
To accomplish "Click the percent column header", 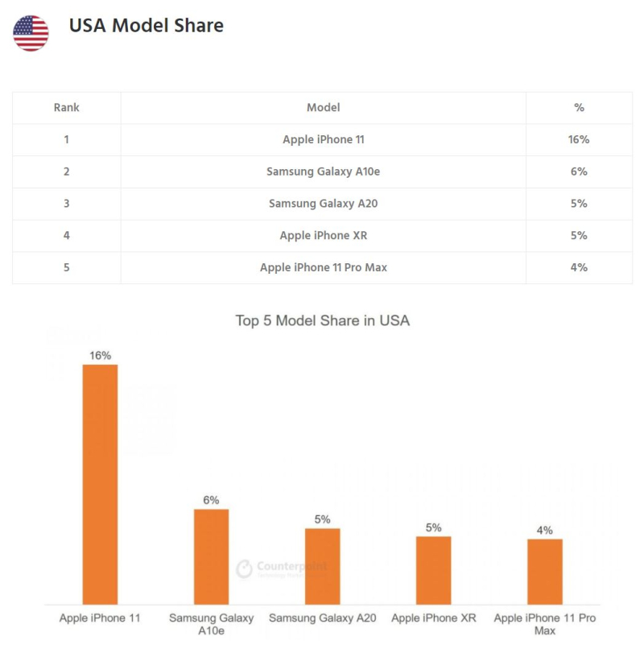I will [579, 108].
